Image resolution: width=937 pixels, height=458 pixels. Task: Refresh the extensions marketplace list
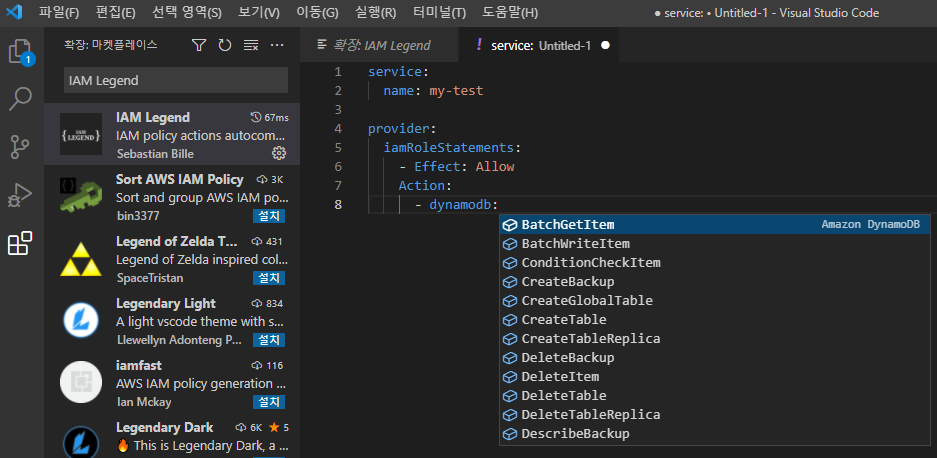tap(225, 45)
